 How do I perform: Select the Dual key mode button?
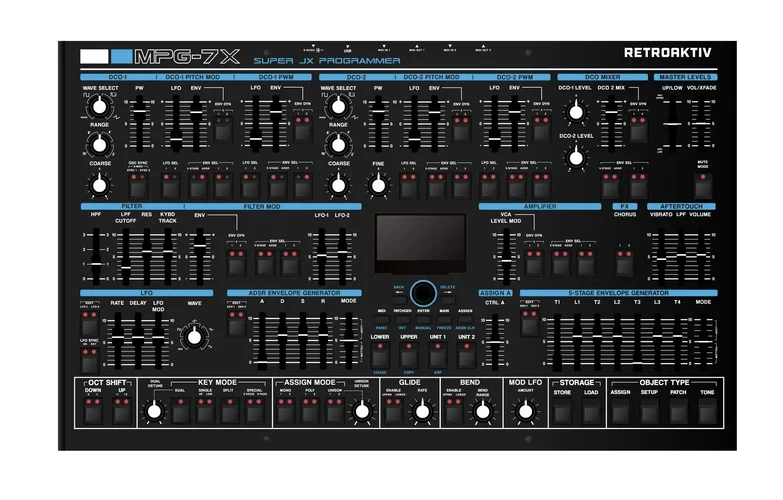coord(180,411)
